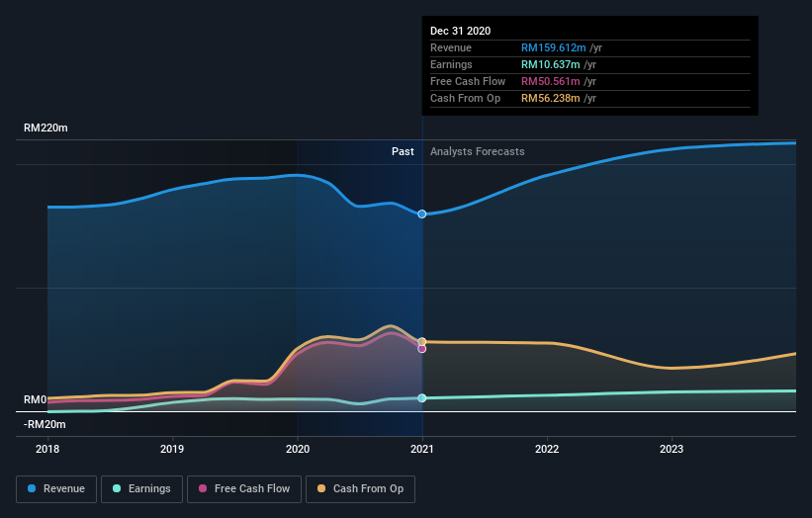Click the Analysts Forecasts label

(x=478, y=151)
